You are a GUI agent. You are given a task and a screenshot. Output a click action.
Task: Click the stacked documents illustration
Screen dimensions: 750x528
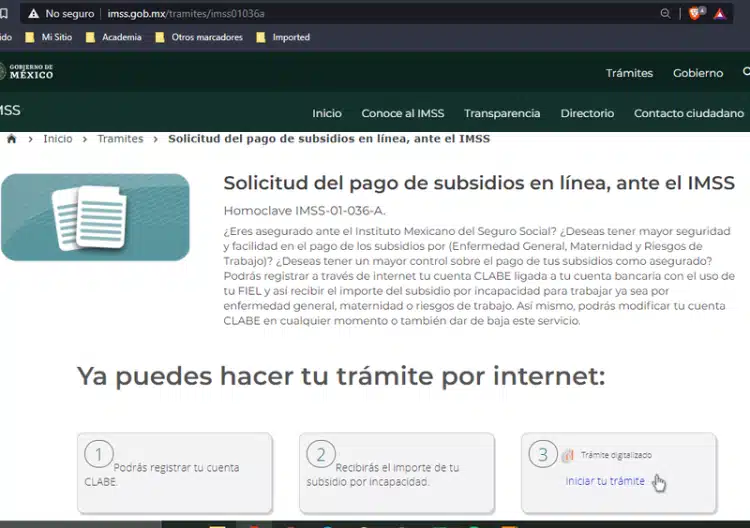click(x=90, y=217)
